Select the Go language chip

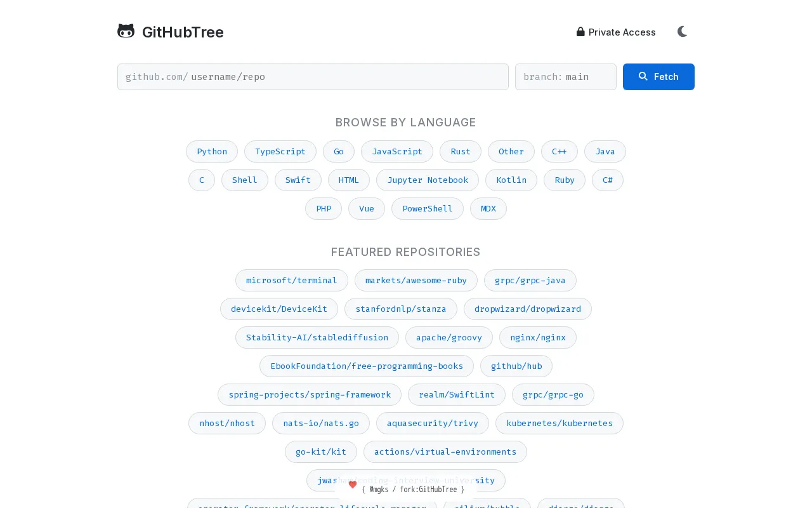(x=339, y=151)
